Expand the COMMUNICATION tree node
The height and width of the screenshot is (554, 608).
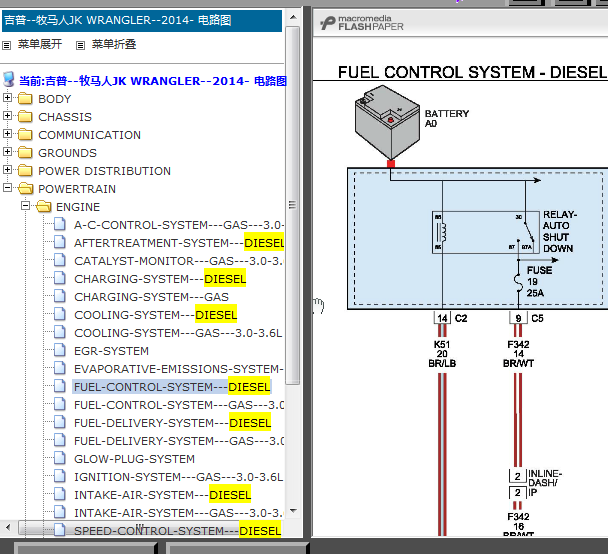pos(7,134)
